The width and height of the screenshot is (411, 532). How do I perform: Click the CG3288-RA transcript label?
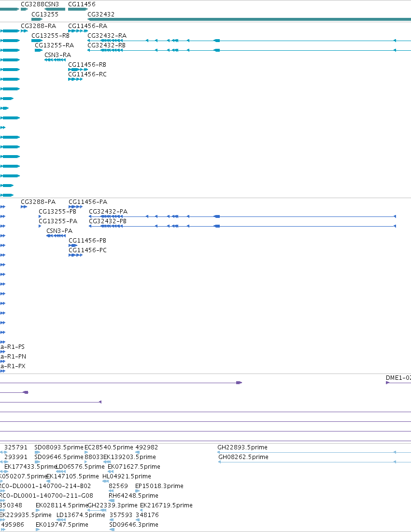click(x=38, y=26)
